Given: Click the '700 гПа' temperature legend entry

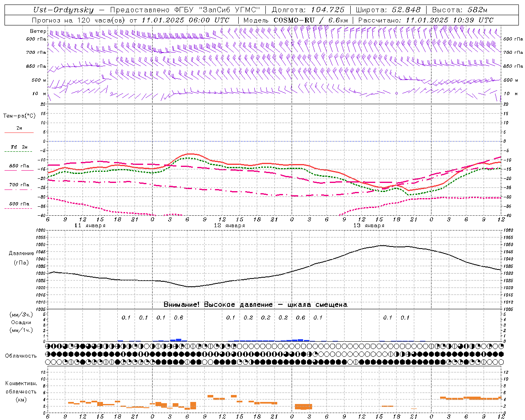Looking at the screenshot, I should point(19,185).
